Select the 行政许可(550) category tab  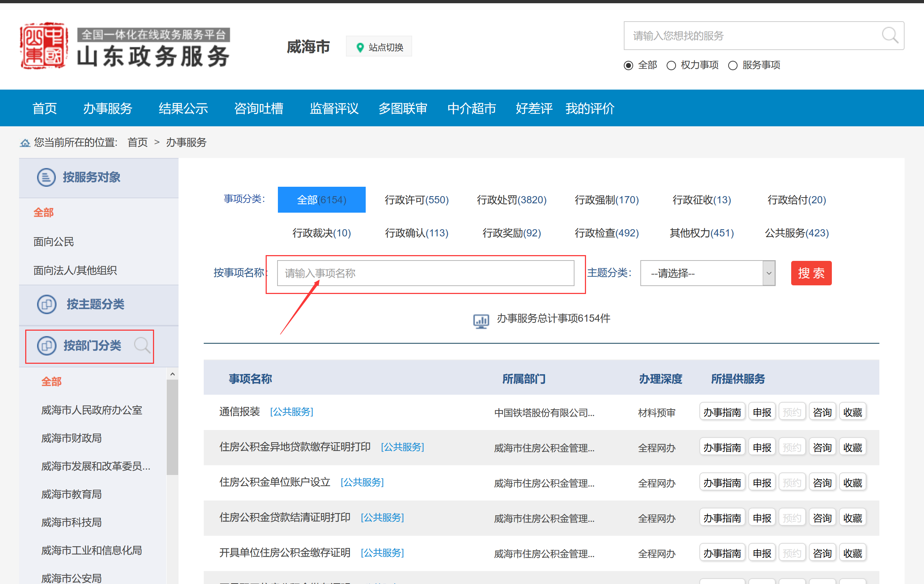click(416, 200)
